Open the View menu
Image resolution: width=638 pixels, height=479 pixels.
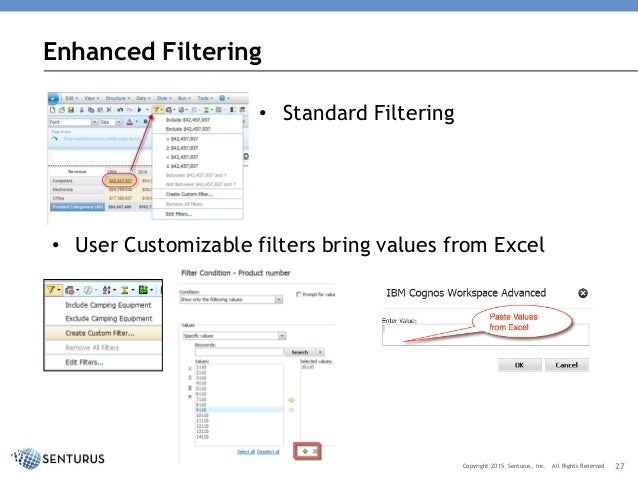(92, 98)
